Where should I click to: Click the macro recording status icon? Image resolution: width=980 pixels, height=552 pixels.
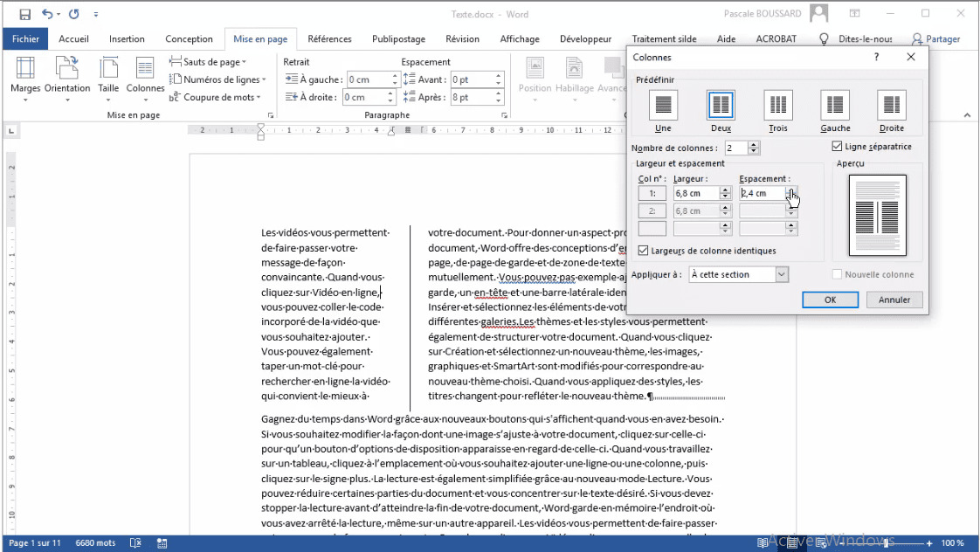[x=162, y=543]
